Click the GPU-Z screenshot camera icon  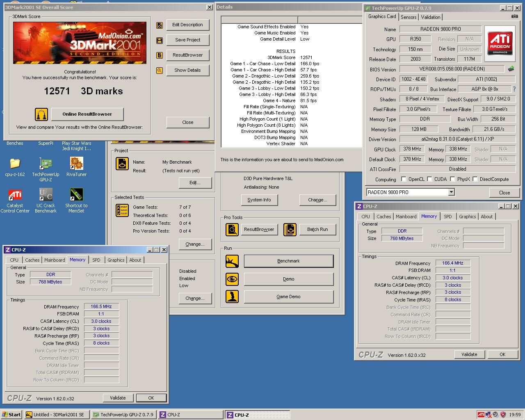click(x=514, y=16)
